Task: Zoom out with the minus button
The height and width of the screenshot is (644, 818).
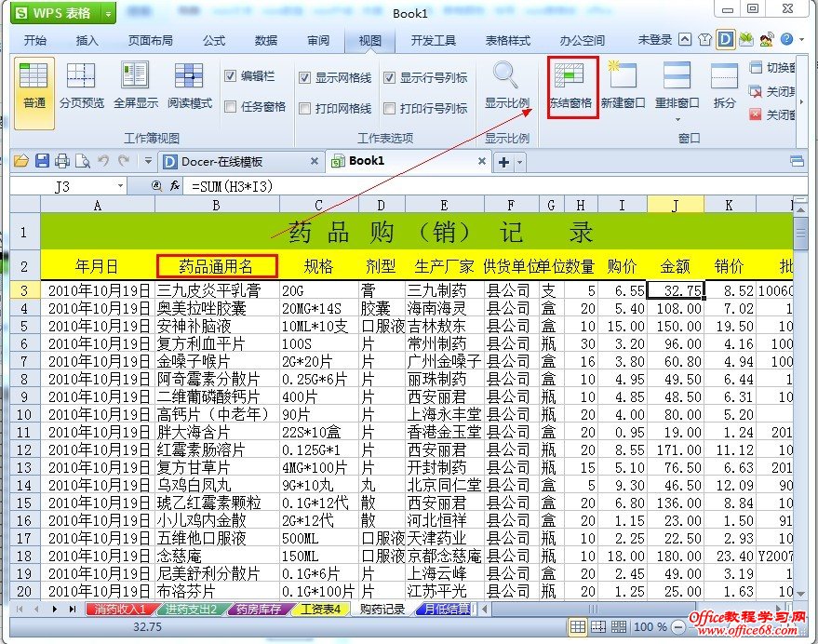Action: 677,626
